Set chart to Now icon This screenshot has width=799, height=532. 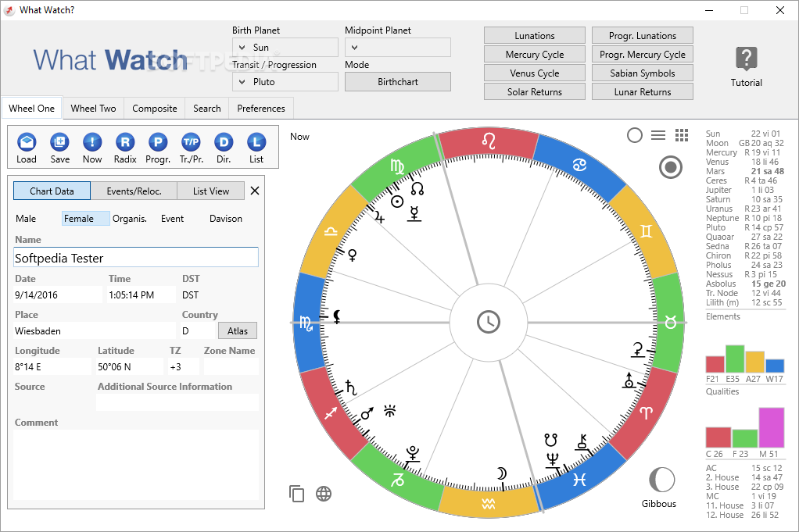[92, 142]
